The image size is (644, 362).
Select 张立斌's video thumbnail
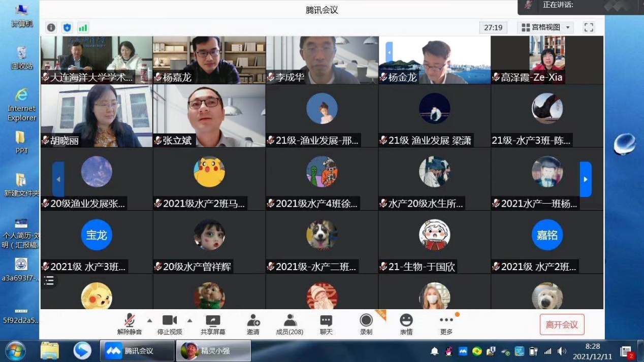[209, 116]
